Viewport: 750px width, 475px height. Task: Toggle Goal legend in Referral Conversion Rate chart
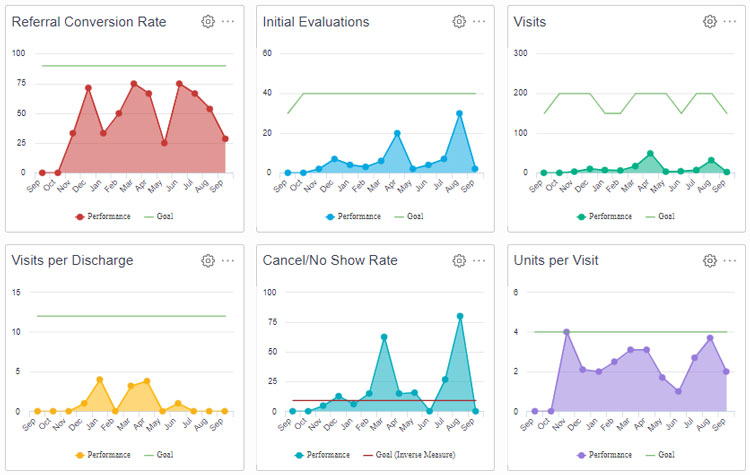[x=159, y=216]
